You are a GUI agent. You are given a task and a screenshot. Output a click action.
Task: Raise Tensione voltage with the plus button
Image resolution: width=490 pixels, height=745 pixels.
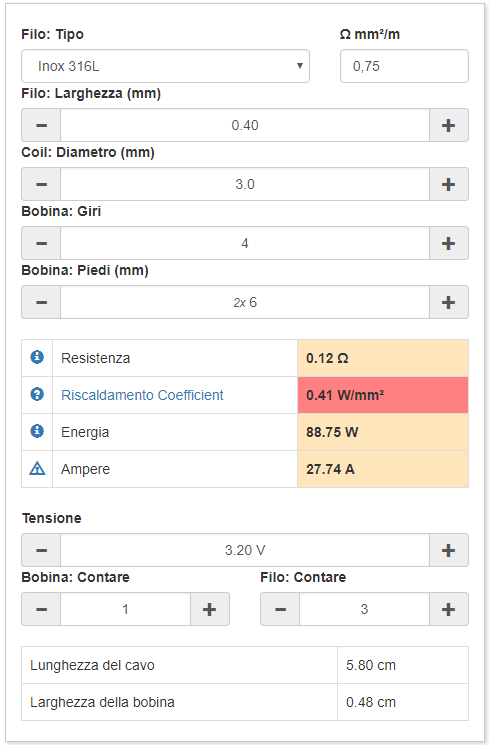(449, 550)
